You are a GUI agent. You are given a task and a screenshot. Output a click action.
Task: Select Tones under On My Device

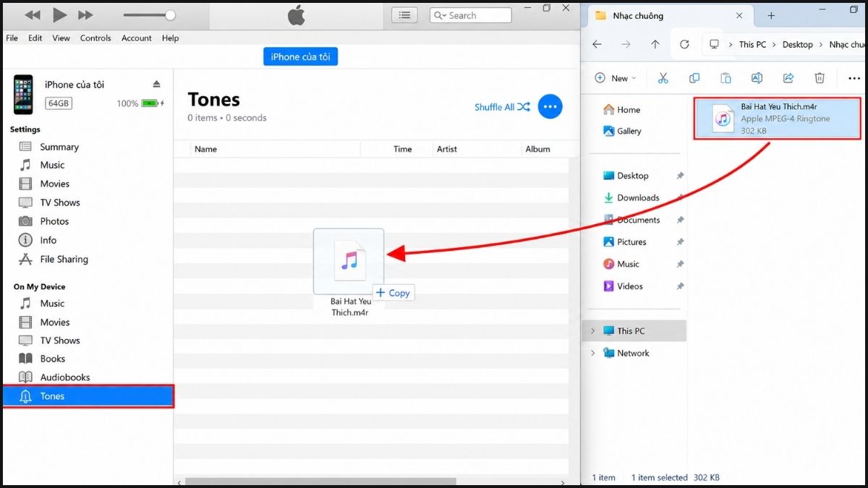pos(88,396)
